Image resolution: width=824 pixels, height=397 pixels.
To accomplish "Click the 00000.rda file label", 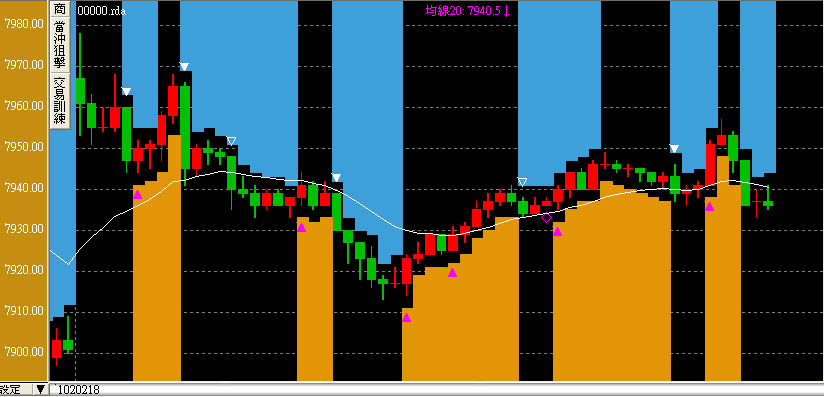I will point(101,11).
